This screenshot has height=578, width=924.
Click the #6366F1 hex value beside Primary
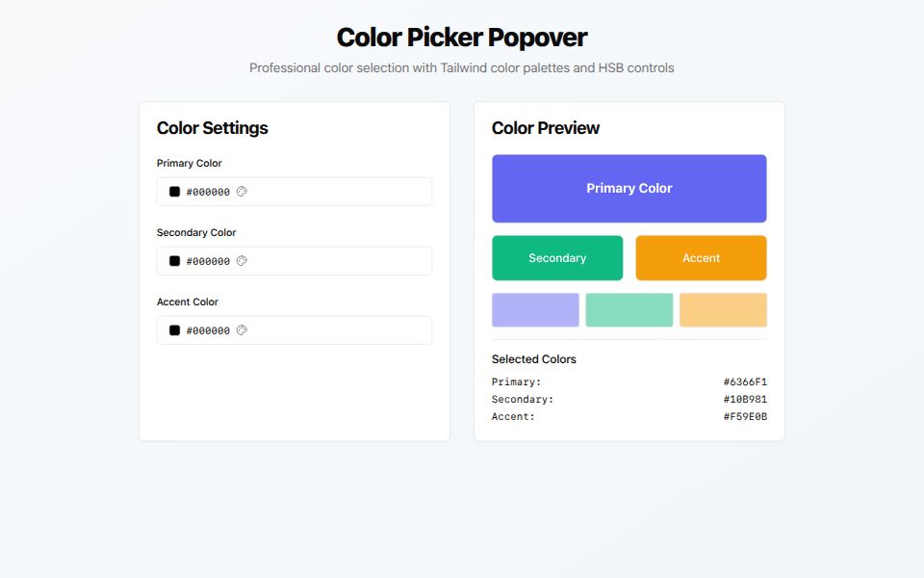coord(745,381)
